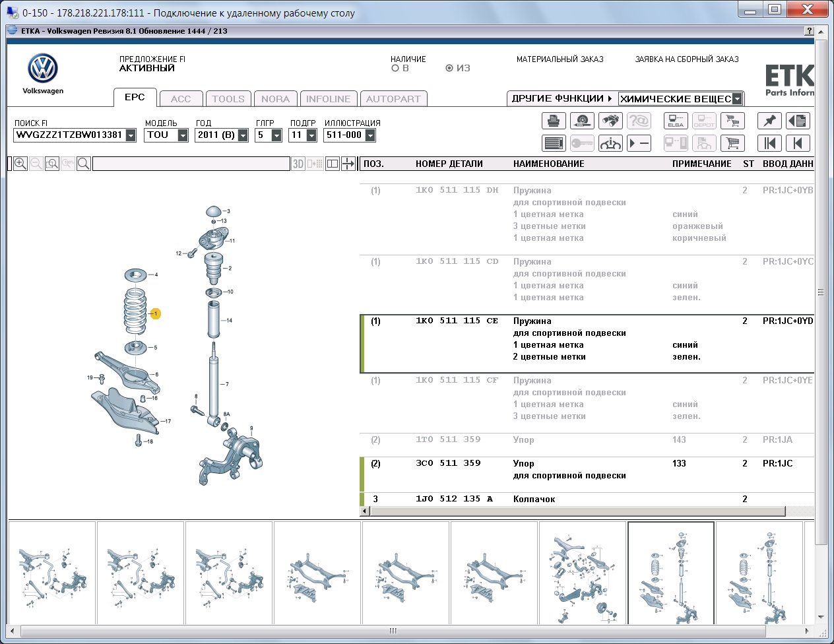The width and height of the screenshot is (834, 644).
Task: Click the help question mark icon
Action: [x=810, y=31]
